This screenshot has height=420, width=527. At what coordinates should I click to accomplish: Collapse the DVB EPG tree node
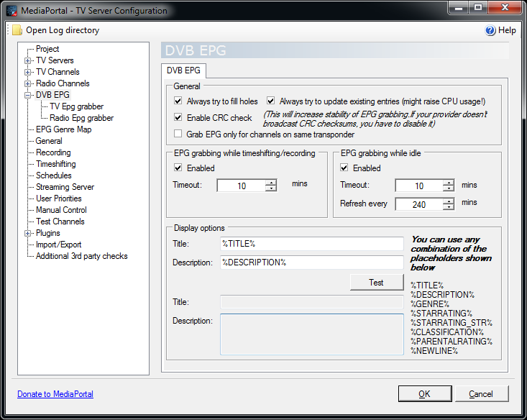[x=27, y=95]
